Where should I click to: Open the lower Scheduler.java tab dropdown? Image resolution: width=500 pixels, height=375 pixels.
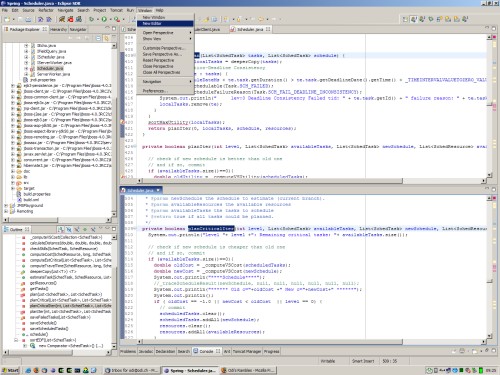[158, 190]
